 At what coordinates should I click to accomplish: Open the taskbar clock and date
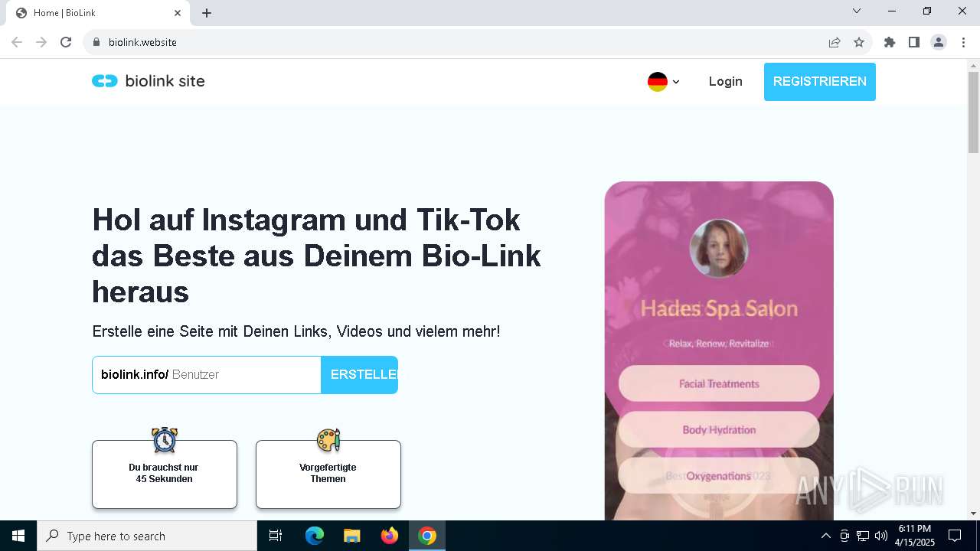point(915,536)
